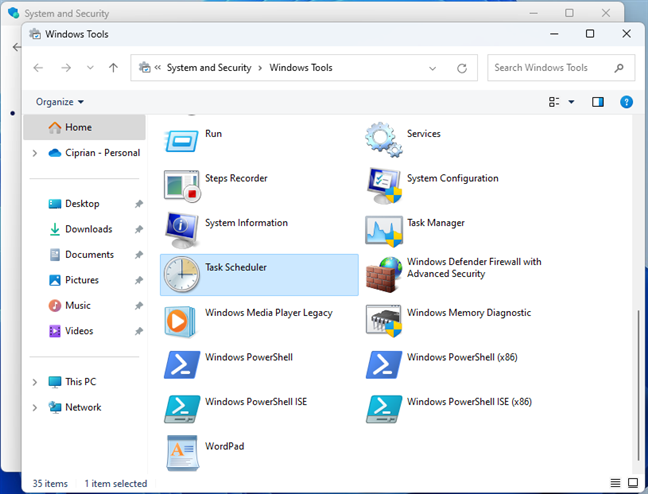
Task: Open Ciprian - Personal OneDrive folder
Action: click(x=94, y=153)
